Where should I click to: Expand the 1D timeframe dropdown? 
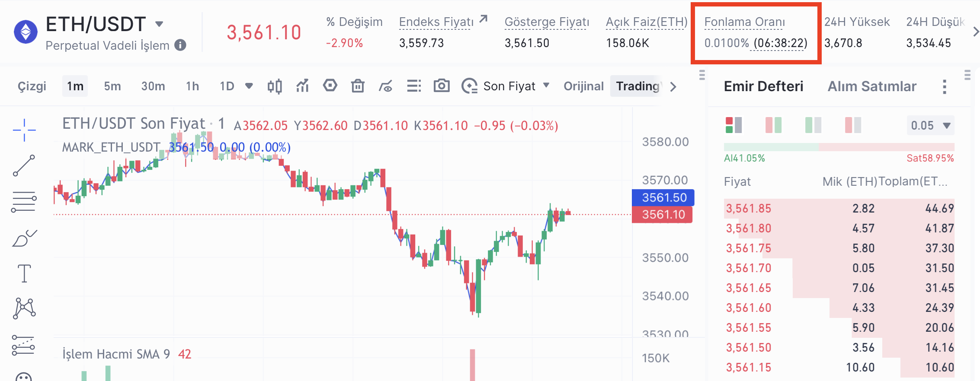tap(249, 86)
